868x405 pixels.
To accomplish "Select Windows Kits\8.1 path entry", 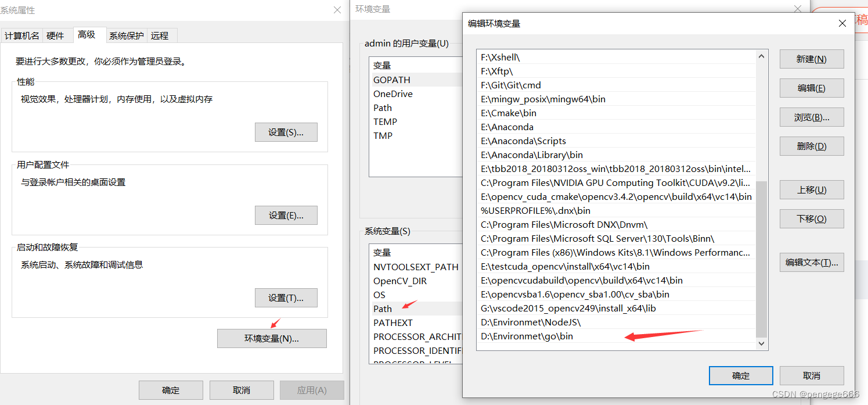I will [x=617, y=252].
